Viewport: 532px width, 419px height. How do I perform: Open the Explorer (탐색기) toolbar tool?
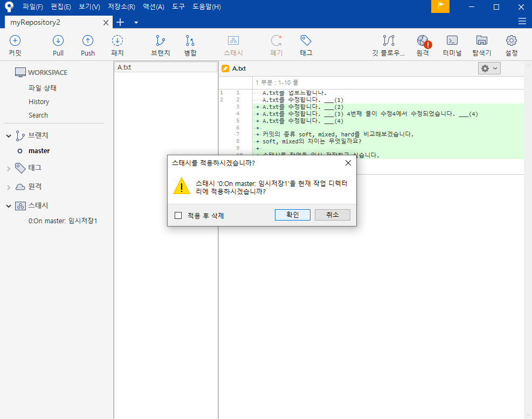pos(481,45)
